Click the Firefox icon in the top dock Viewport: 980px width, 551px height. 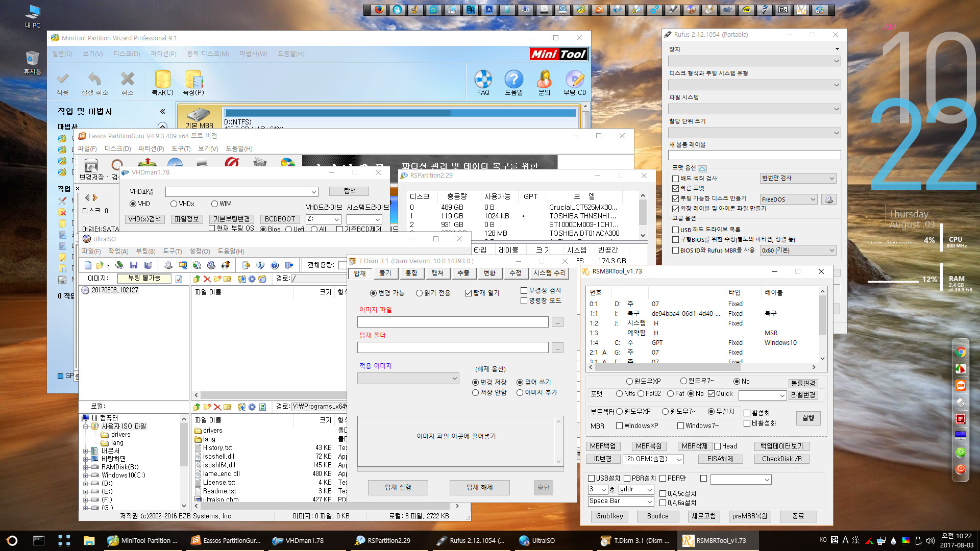(378, 9)
